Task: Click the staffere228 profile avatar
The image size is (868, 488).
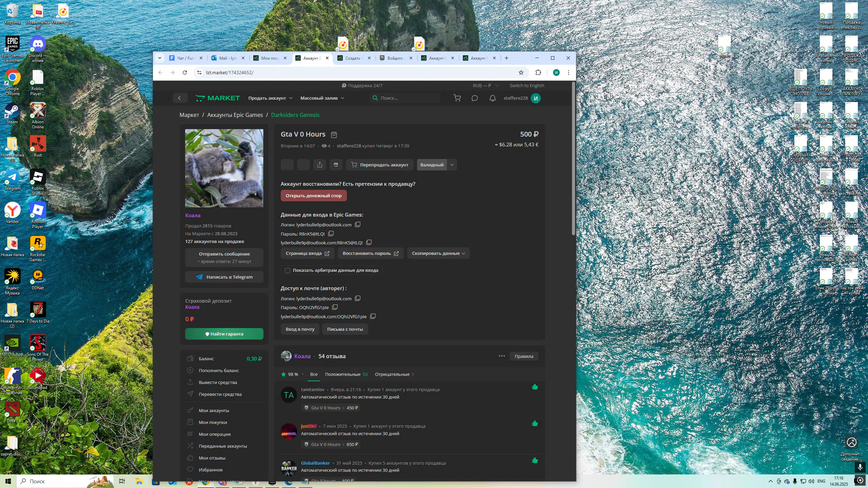Action: (536, 98)
